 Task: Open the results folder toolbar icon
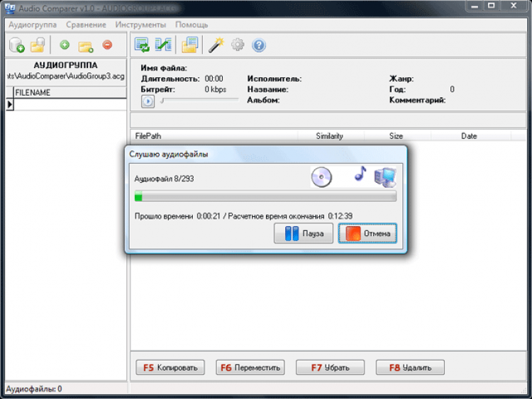(190, 45)
